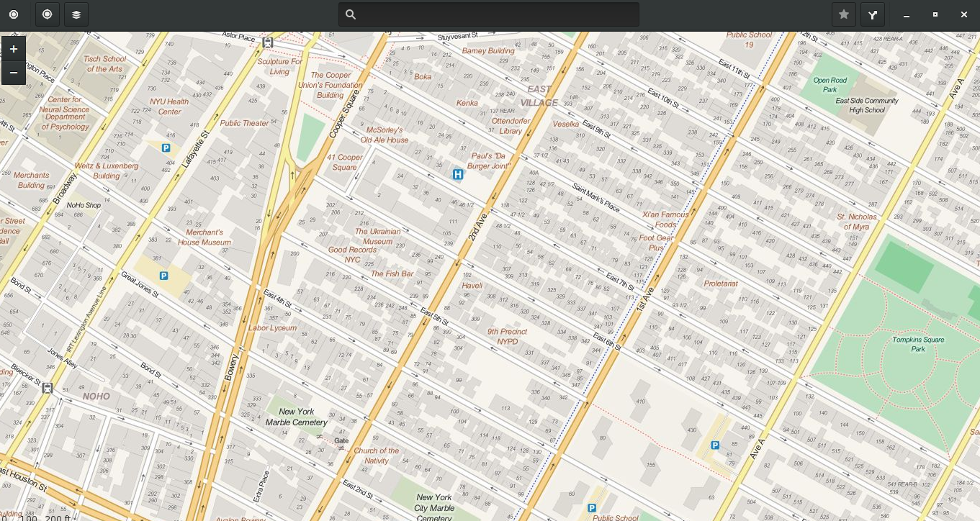Click Public School 19 label
This screenshot has width=980, height=521.
click(749, 40)
